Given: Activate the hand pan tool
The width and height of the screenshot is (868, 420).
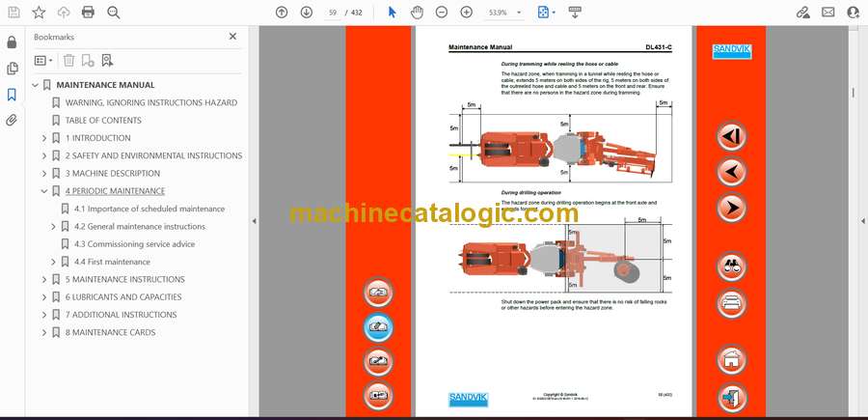Looking at the screenshot, I should coord(417,13).
